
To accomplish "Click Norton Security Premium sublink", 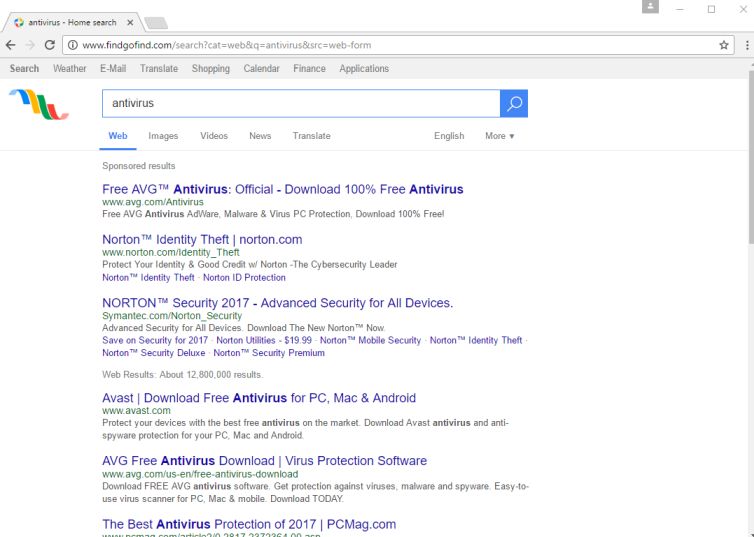I will click(269, 353).
